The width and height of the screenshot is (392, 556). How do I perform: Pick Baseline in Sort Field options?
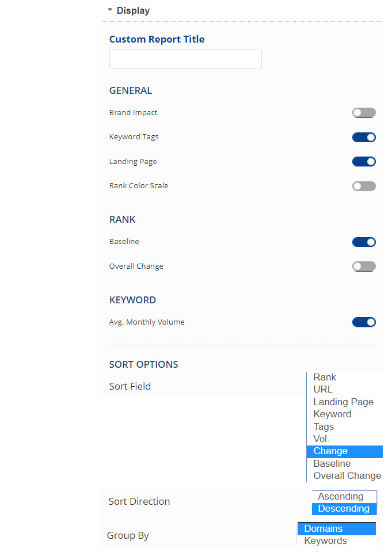pos(332,463)
